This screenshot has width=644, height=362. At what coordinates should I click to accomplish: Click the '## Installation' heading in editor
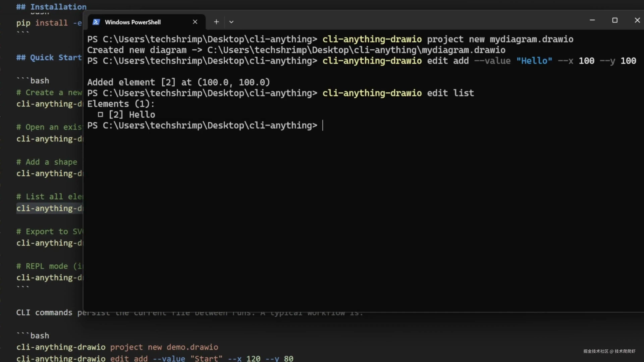coord(51,7)
